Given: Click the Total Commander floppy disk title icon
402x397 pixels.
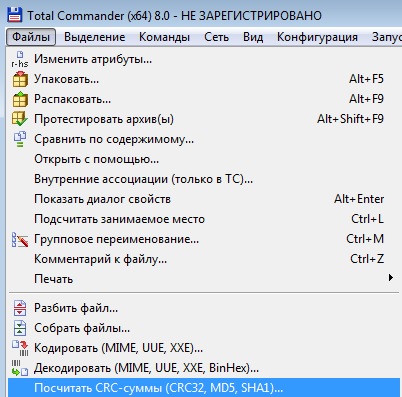Looking at the screenshot, I should (14, 15).
